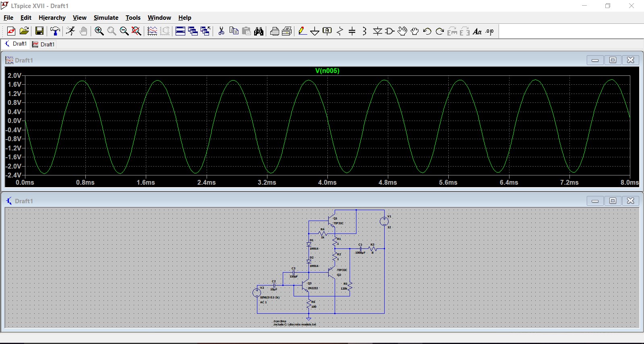644x344 pixels.
Task: Switch to the Draft1 waveform tab
Action: point(43,44)
